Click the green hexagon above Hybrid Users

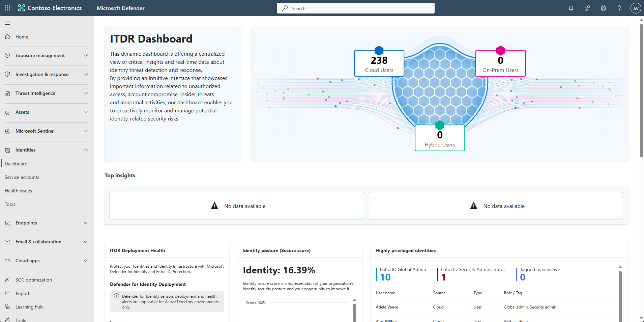[x=440, y=125]
